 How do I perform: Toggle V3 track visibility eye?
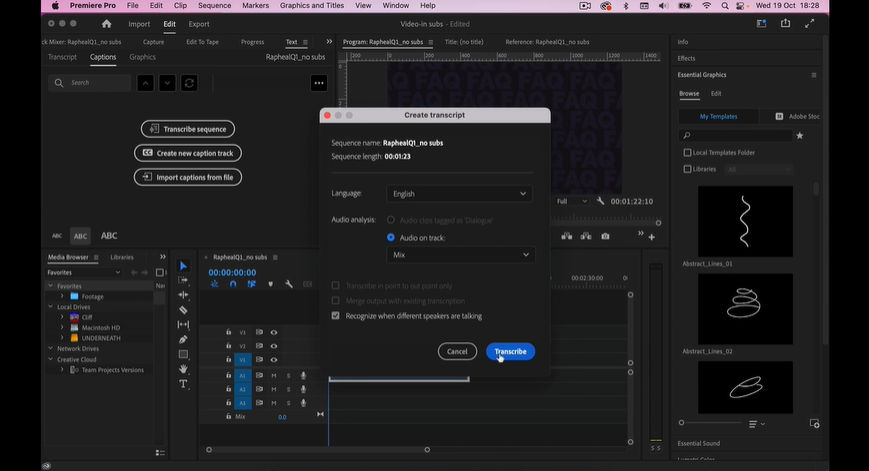point(274,332)
